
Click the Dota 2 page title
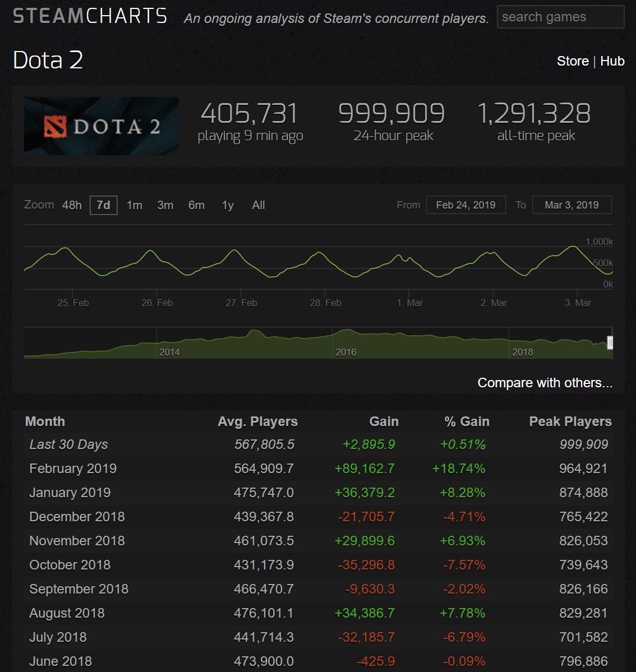[x=48, y=60]
